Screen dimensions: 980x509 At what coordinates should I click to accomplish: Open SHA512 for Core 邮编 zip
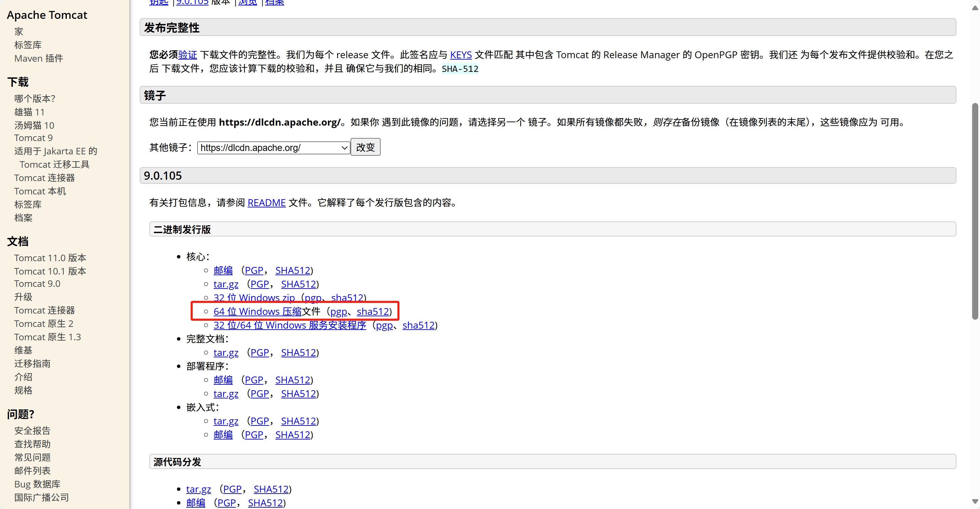click(293, 270)
